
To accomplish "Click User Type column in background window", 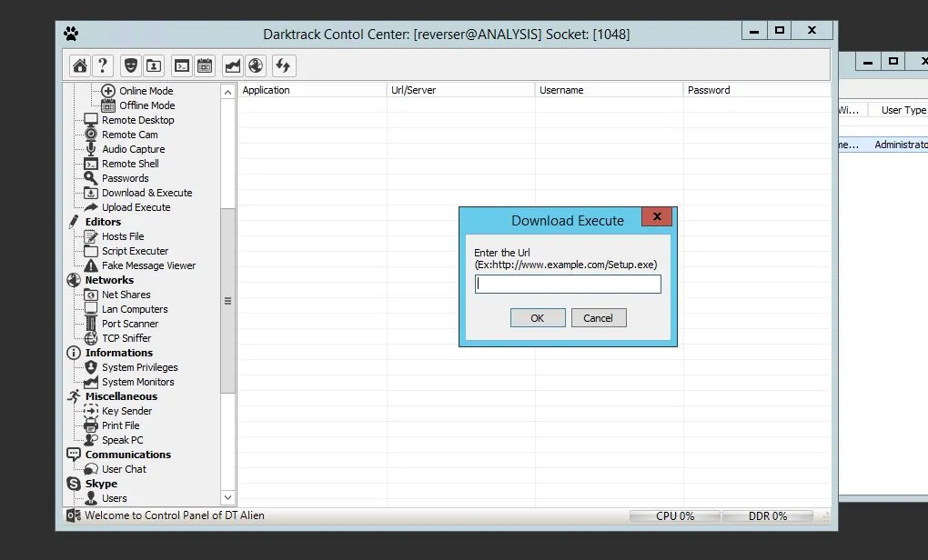I will coord(903,110).
